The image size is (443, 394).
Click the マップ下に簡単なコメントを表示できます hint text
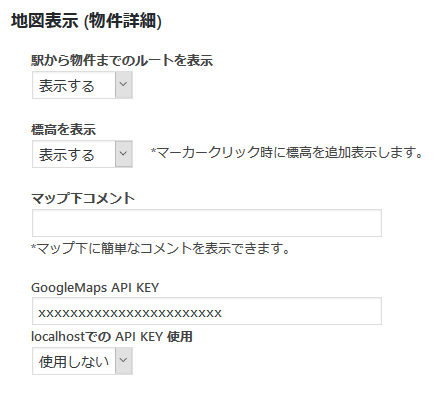tap(160, 248)
